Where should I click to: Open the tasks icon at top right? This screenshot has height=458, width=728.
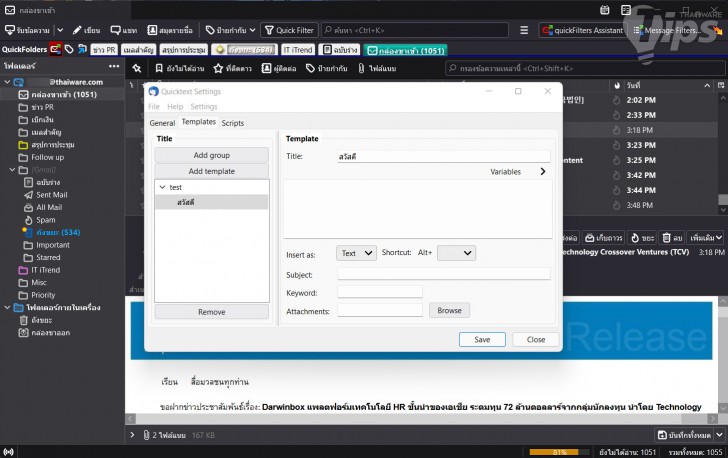626,10
